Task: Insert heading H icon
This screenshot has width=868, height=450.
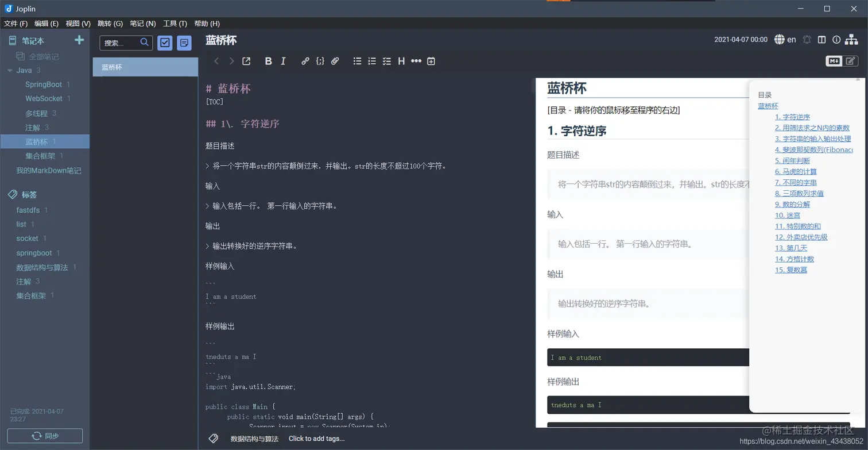Action: pyautogui.click(x=401, y=61)
